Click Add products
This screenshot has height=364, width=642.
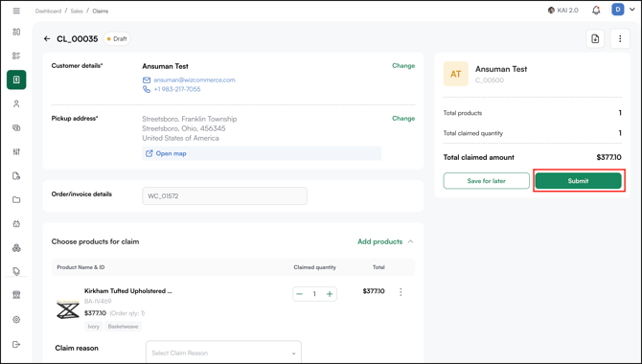380,241
